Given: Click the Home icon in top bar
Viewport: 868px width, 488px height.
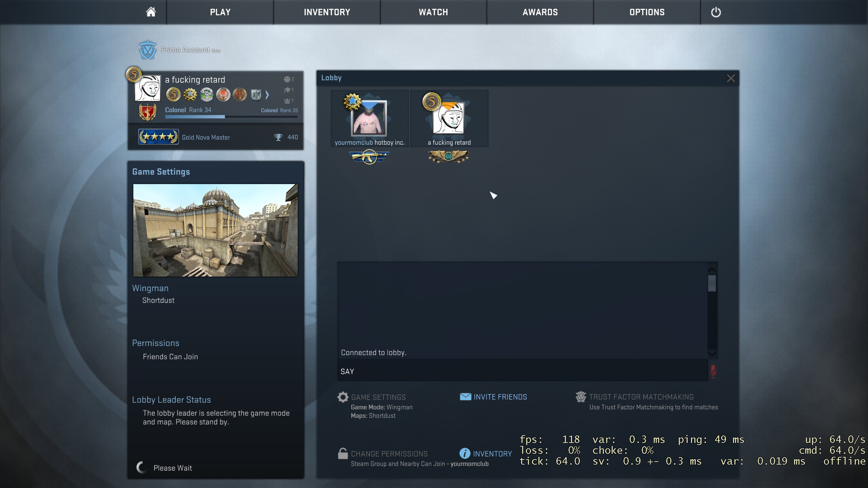Looking at the screenshot, I should [151, 12].
